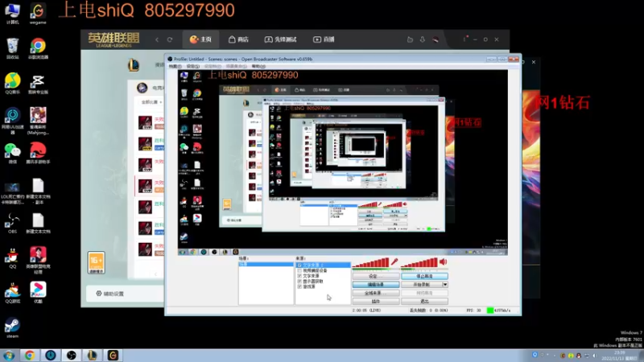This screenshot has height=362, width=644.
Task: Open the 设定 menu in OBS menu bar
Action: click(x=192, y=66)
